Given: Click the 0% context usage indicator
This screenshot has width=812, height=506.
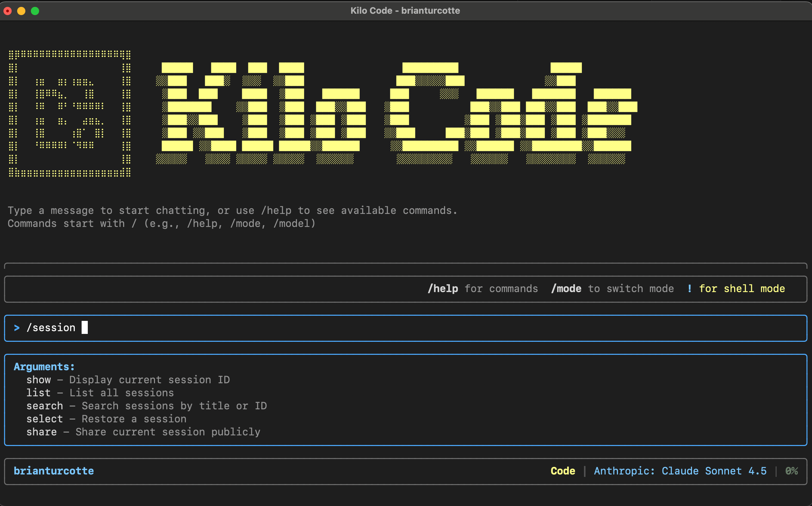Looking at the screenshot, I should (x=791, y=471).
